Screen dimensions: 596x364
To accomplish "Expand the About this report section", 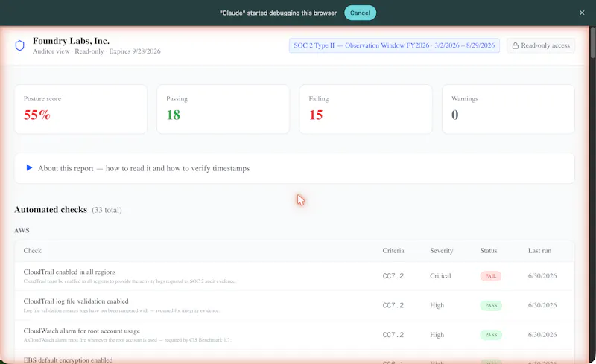I will pyautogui.click(x=294, y=168).
